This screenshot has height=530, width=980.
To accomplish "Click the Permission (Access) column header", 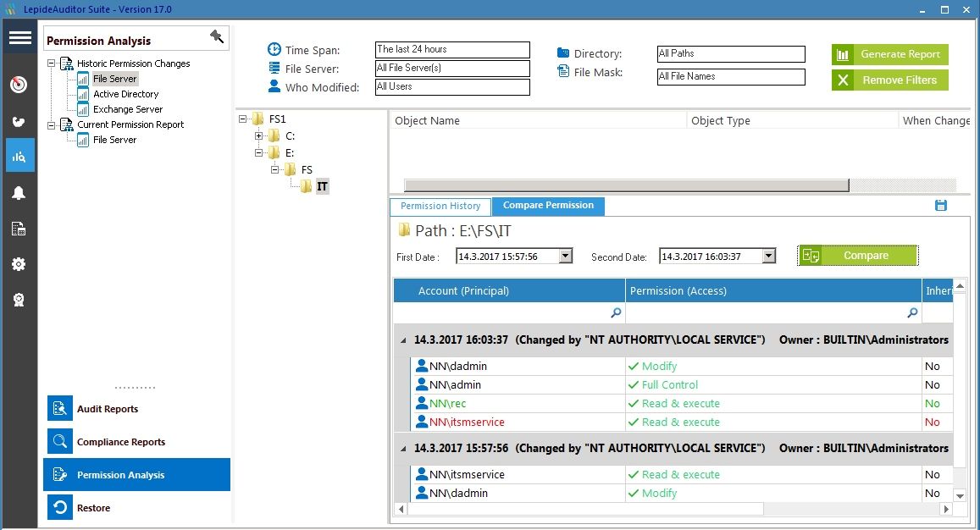I will [773, 290].
